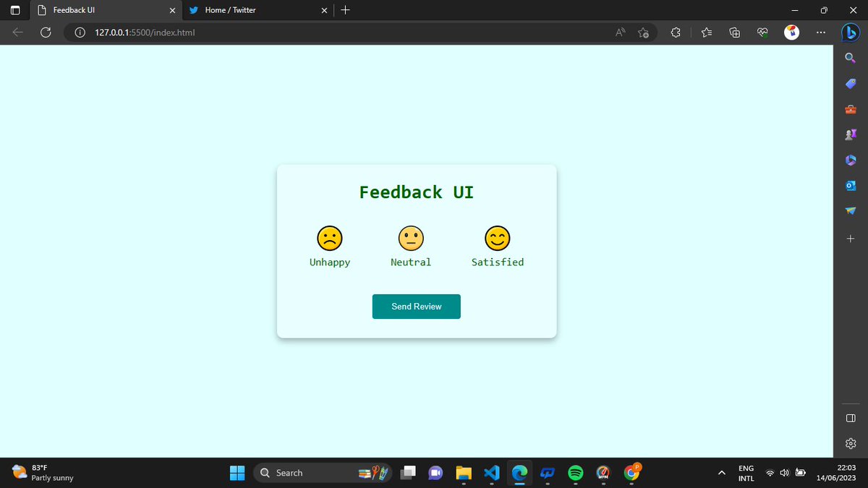The height and width of the screenshot is (488, 868).
Task: Open Spotify from the taskbar
Action: [576, 473]
